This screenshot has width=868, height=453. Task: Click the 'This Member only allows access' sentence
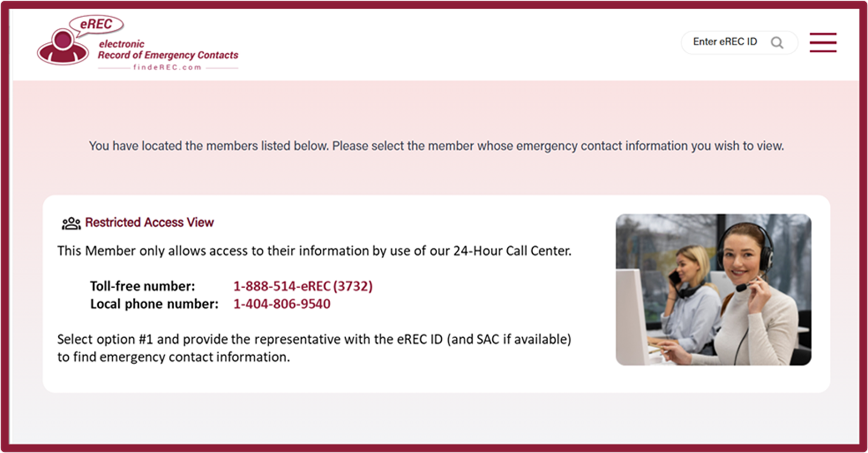(x=314, y=251)
